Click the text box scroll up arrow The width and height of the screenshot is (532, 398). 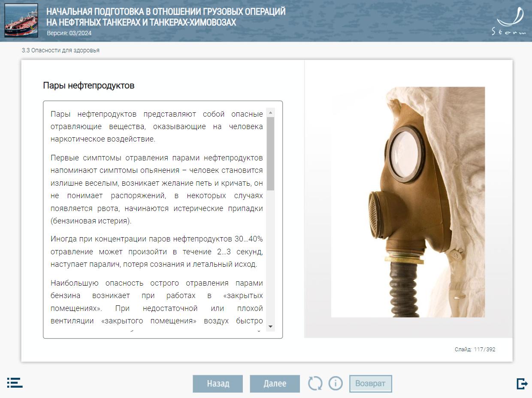270,113
